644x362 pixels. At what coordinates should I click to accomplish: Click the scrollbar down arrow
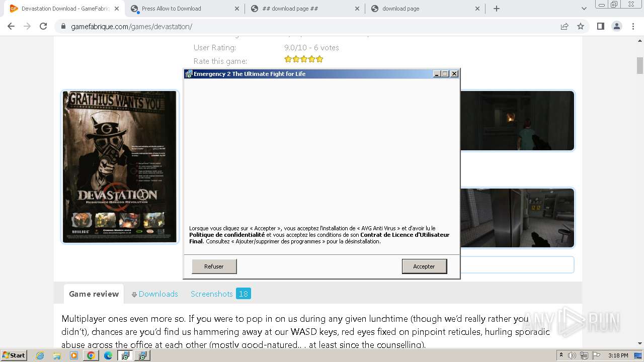[x=640, y=343]
